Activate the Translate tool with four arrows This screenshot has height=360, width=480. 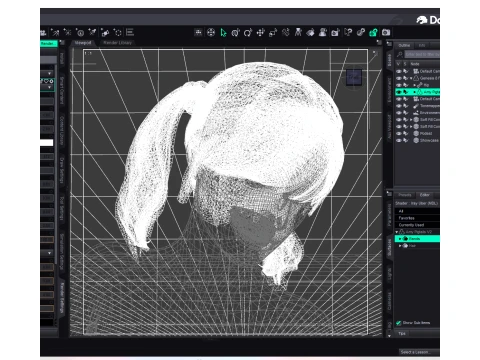[261, 32]
